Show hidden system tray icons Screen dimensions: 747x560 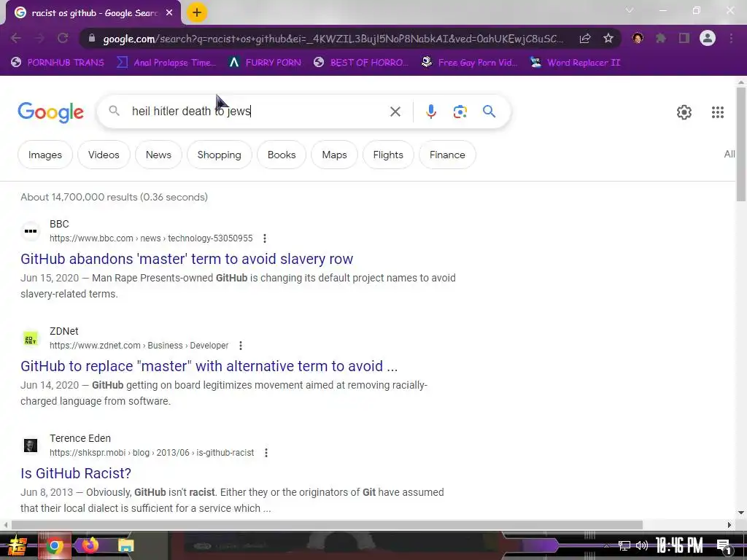[x=606, y=545]
